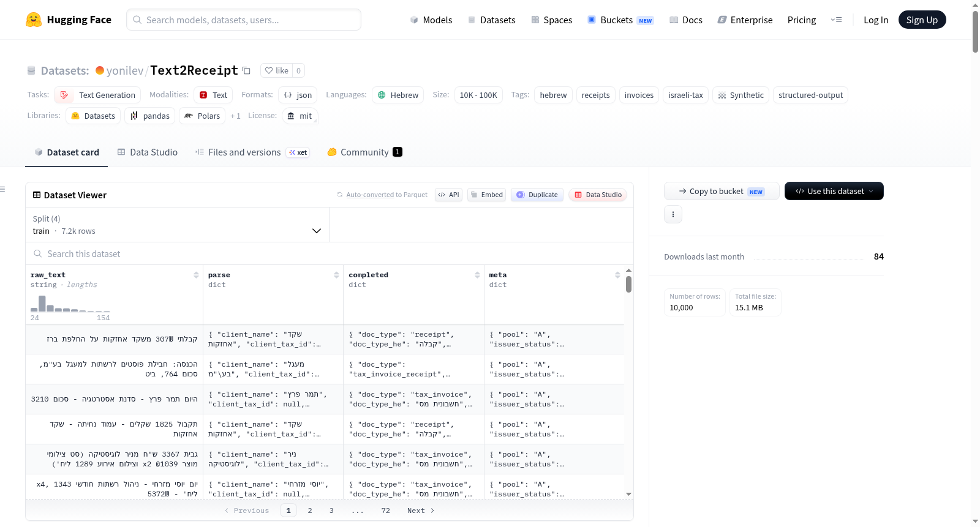Click the json format tag
This screenshot has height=527, width=980.
[298, 95]
